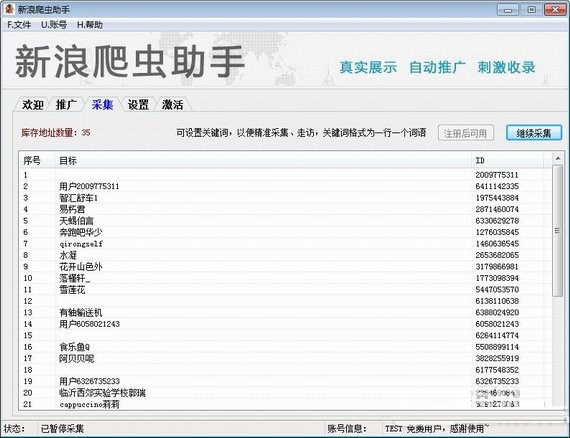Click ID cell 6330629278
Viewport: 570px width, 438px height.
(x=497, y=221)
